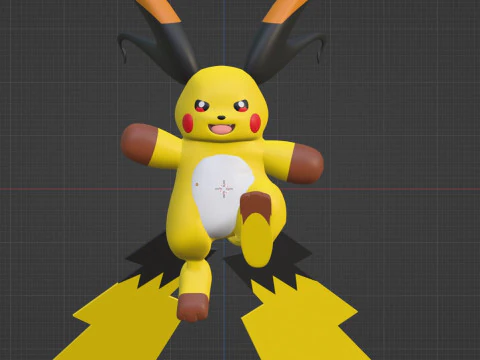
Task: Click the 3D cursor crosshair on the belly
Action: [x=224, y=189]
